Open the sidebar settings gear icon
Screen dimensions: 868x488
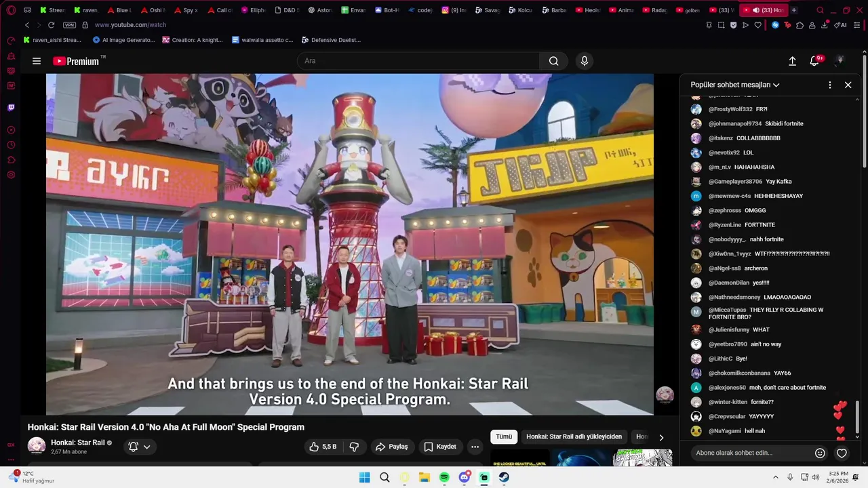(x=11, y=175)
